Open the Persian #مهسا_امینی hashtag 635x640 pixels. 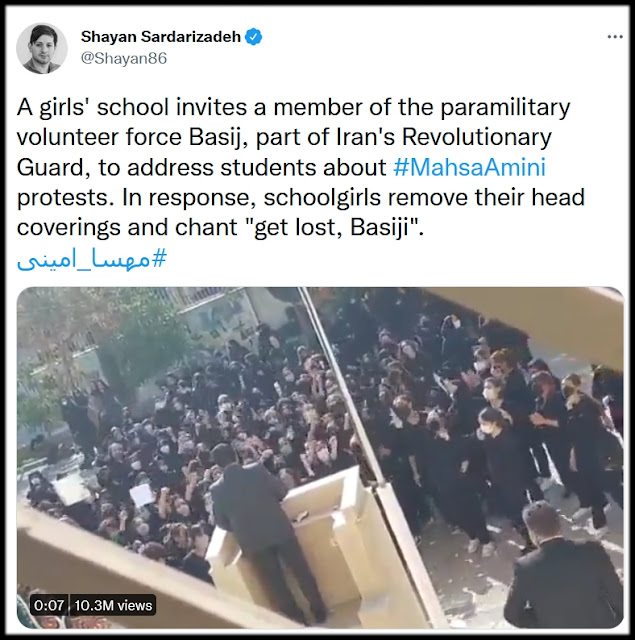click(92, 259)
